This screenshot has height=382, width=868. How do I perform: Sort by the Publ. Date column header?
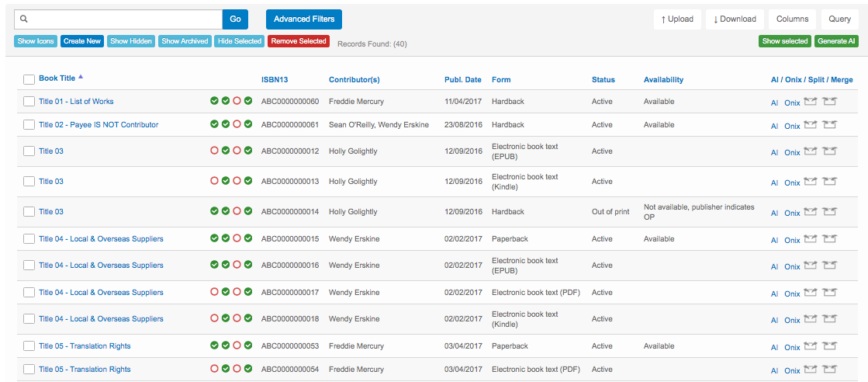[462, 79]
